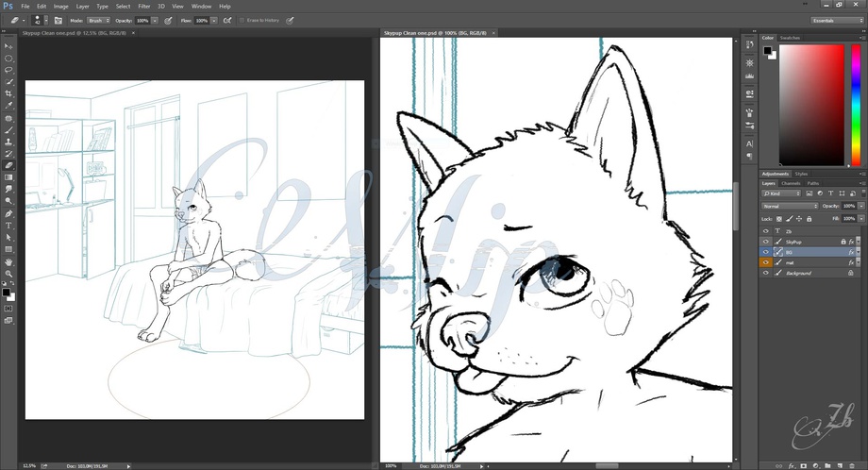Select the Crop tool
The height and width of the screenshot is (470, 868).
[x=8, y=93]
